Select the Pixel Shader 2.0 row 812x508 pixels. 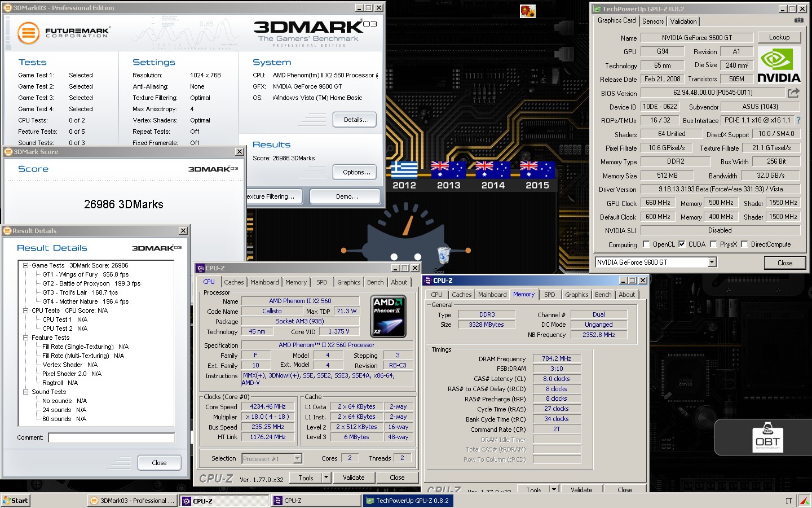point(72,374)
